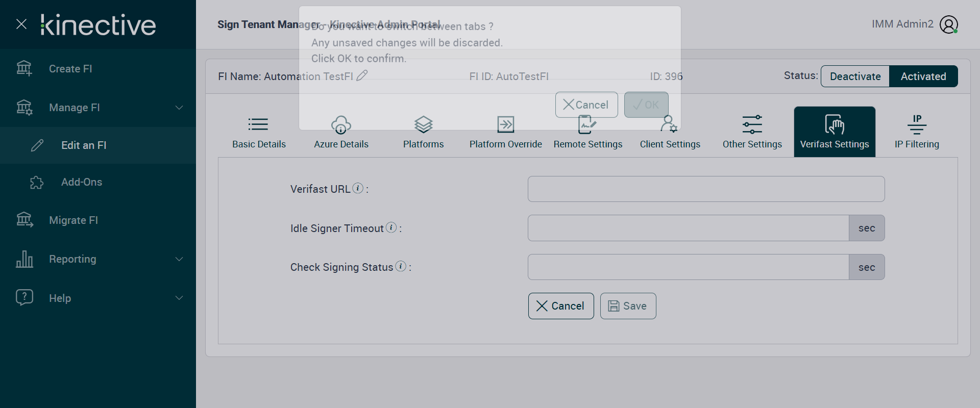
Task: Click the Platform Override arrow icon
Action: (x=506, y=124)
